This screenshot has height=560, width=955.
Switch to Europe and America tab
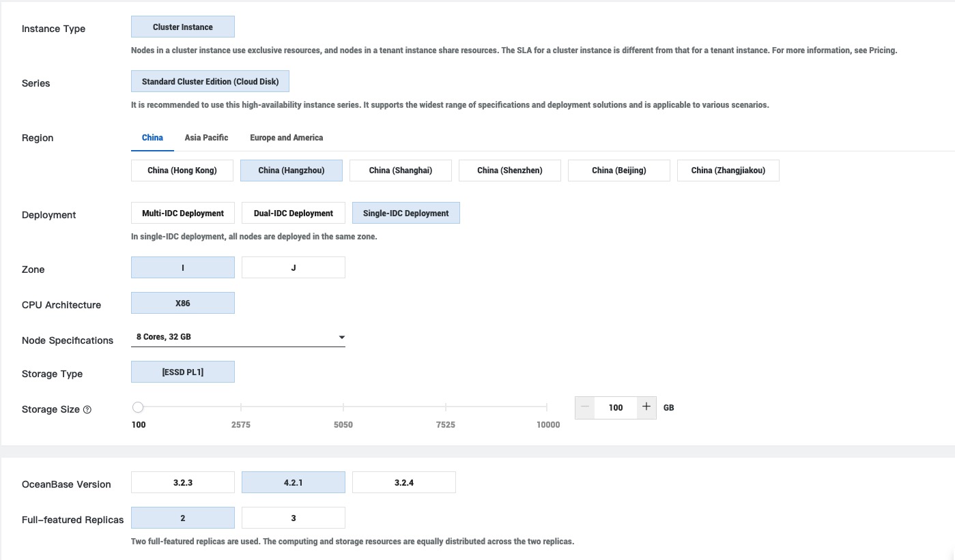point(286,138)
